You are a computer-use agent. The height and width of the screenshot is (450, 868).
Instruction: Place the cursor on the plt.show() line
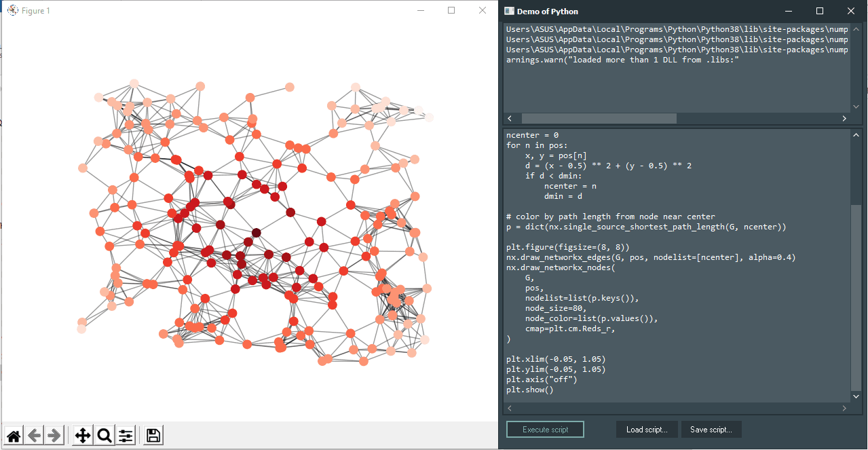pyautogui.click(x=529, y=389)
